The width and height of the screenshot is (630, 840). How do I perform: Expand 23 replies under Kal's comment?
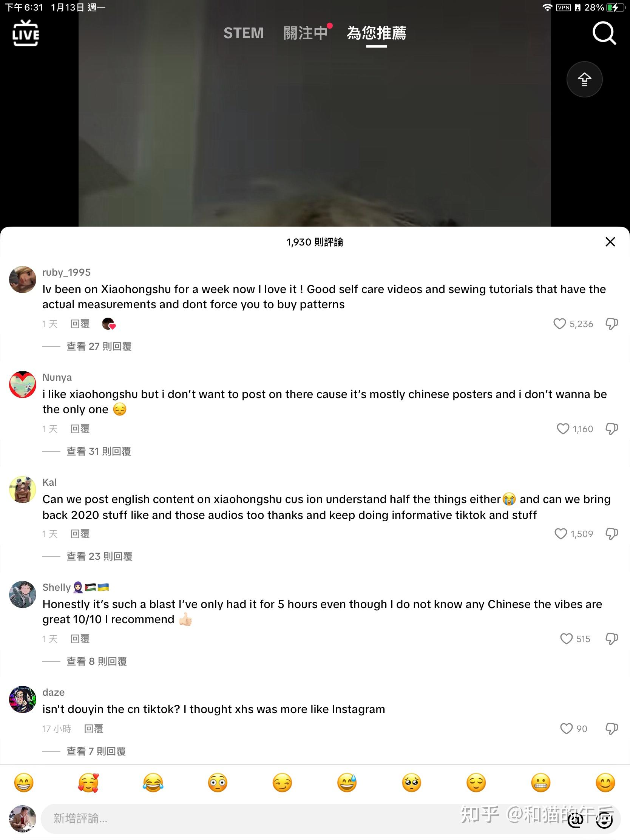[x=99, y=556]
